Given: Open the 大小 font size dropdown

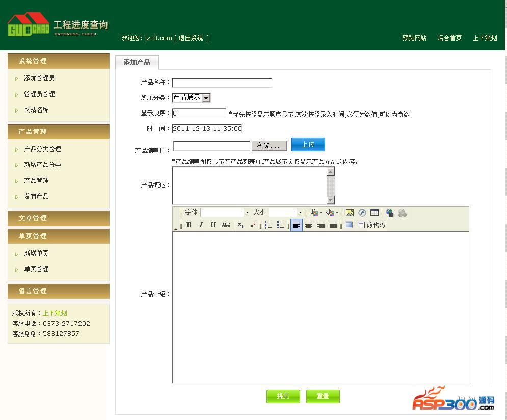Looking at the screenshot, I should click(x=300, y=213).
